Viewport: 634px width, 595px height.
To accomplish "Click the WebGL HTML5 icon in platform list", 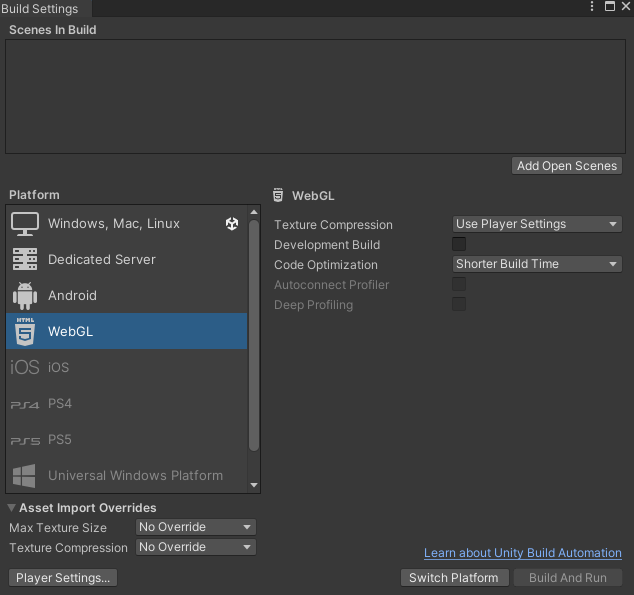I will point(25,332).
